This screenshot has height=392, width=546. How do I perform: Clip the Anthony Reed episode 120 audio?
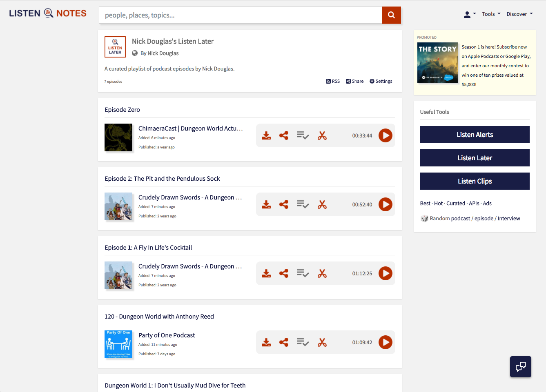(322, 342)
